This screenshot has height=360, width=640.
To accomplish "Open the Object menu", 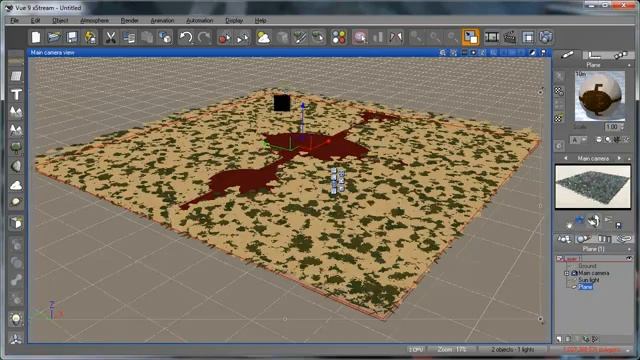I will 60,20.
